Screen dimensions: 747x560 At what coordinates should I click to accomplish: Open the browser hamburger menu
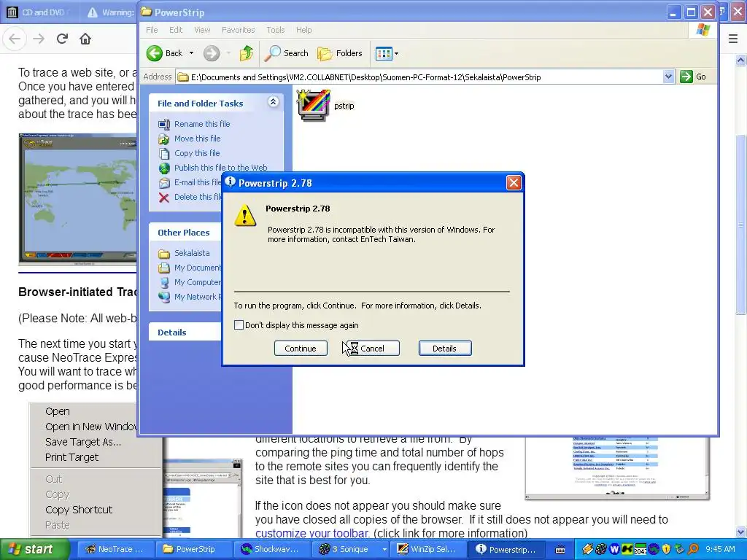tap(733, 39)
